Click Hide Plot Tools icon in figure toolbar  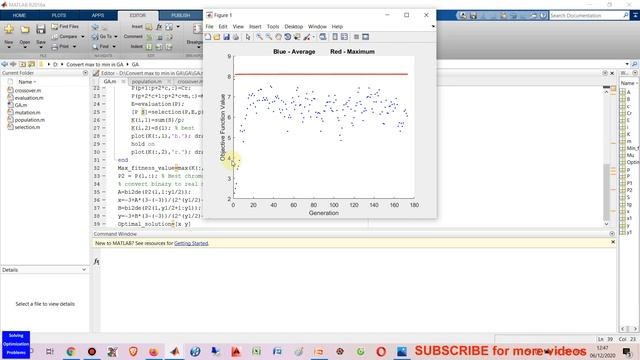pos(356,37)
